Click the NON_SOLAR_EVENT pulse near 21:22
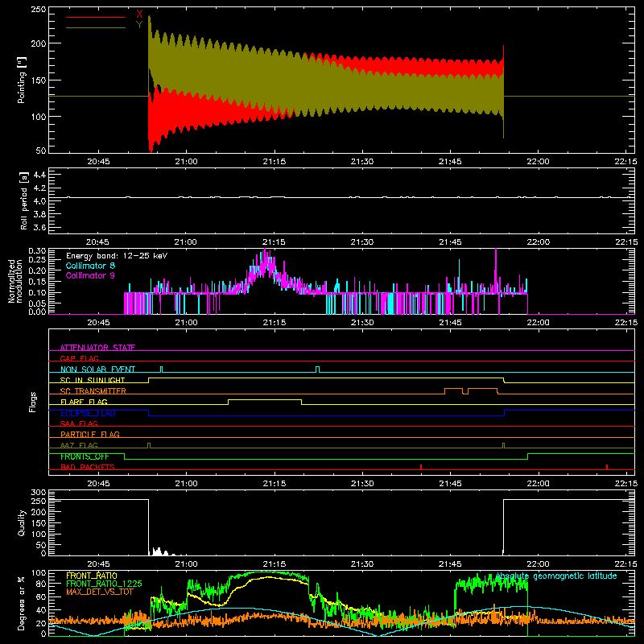 (x=317, y=369)
